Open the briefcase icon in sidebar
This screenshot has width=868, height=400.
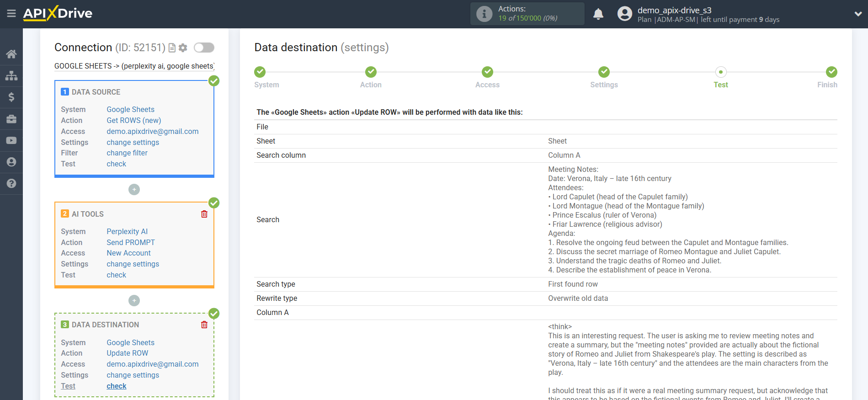pyautogui.click(x=11, y=119)
